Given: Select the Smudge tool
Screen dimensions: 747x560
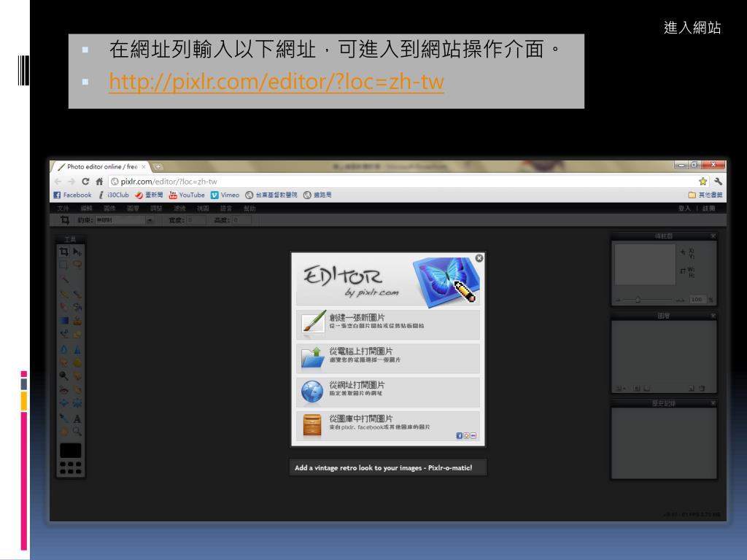Looking at the screenshot, I should 64,362.
